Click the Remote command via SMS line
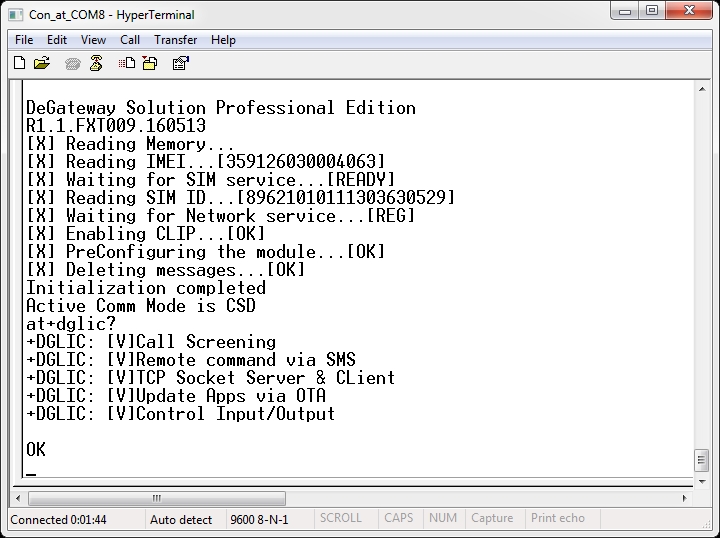 point(191,359)
